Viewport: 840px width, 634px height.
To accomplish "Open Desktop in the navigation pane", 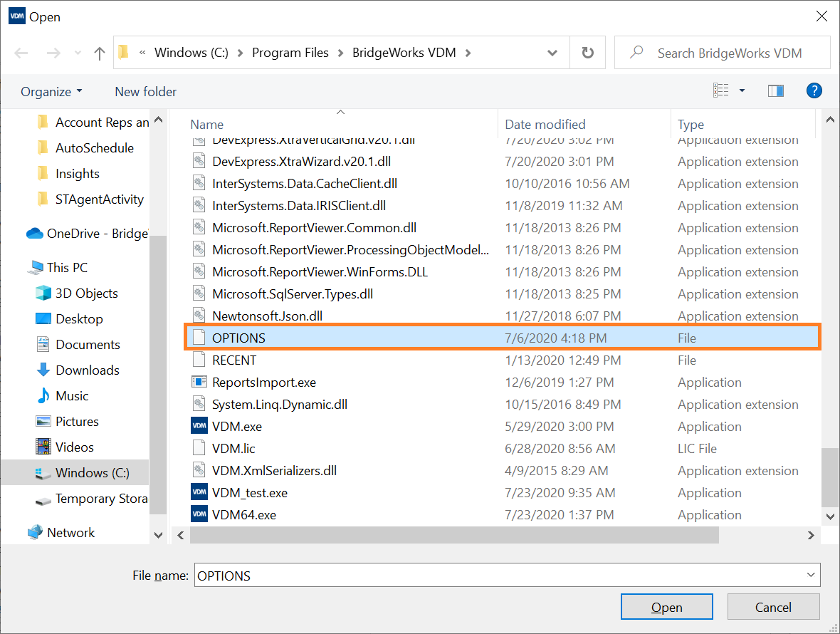I will 69,319.
